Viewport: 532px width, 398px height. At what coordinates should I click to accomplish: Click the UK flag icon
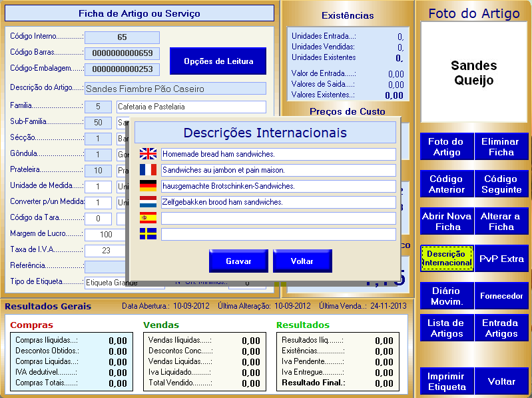click(148, 154)
